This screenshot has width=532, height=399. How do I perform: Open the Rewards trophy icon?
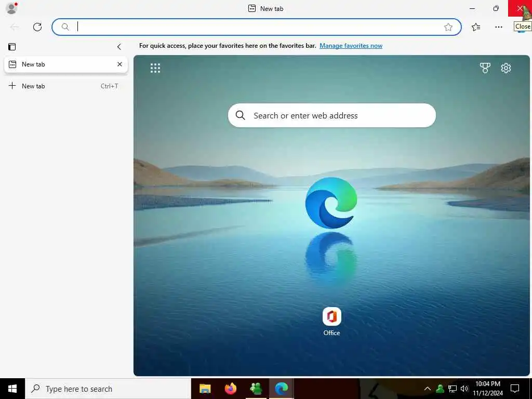click(485, 68)
